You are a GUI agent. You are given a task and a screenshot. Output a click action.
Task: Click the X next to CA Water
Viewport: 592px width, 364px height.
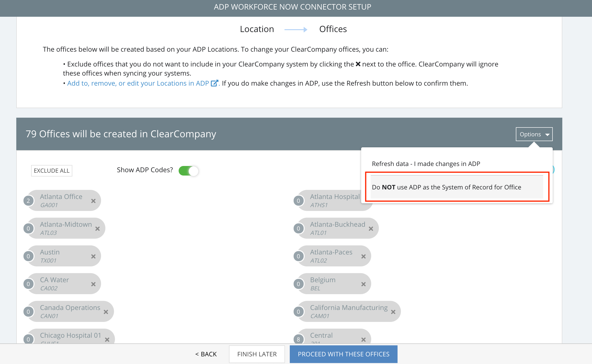[x=93, y=284]
